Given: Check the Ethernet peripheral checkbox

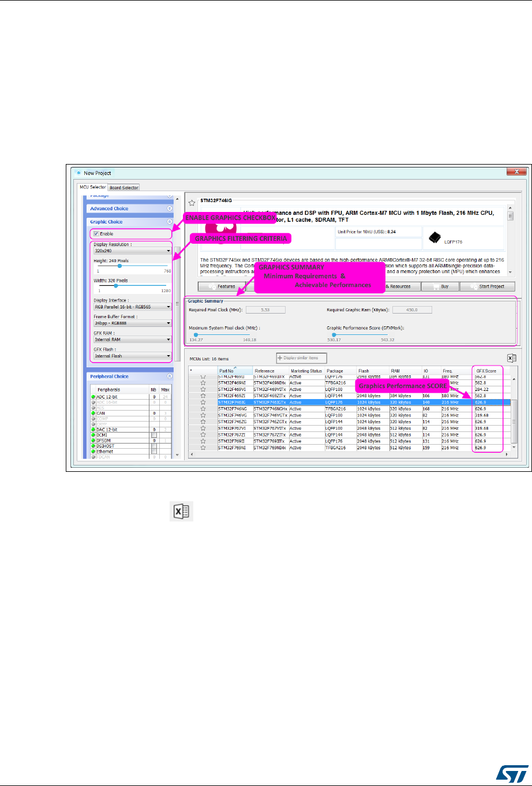Looking at the screenshot, I should (154, 452).
